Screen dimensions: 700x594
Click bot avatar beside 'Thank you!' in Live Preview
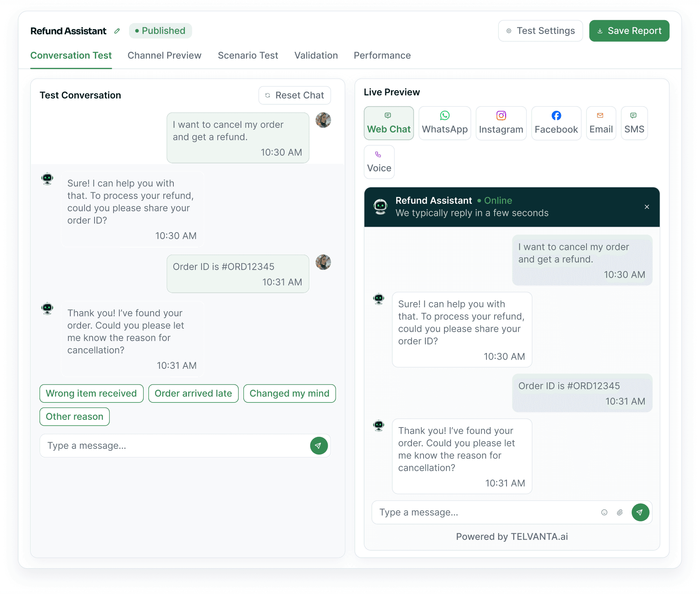(x=379, y=425)
